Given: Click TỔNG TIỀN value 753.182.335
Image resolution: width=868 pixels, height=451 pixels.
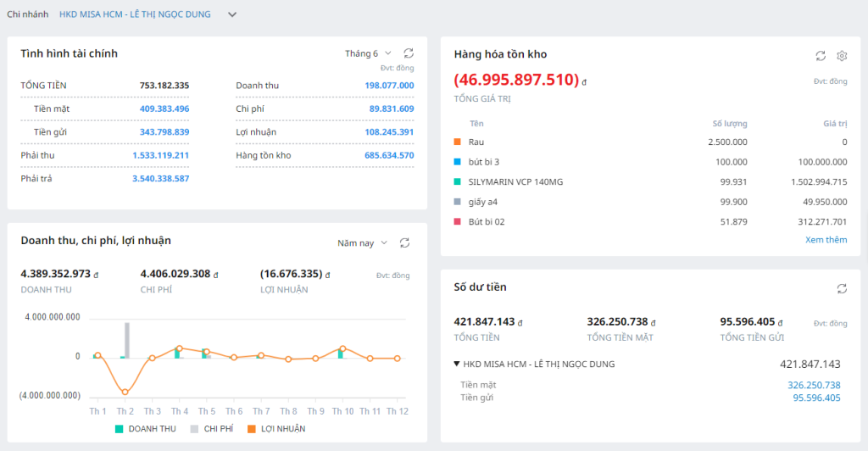Looking at the screenshot, I should click(164, 86).
